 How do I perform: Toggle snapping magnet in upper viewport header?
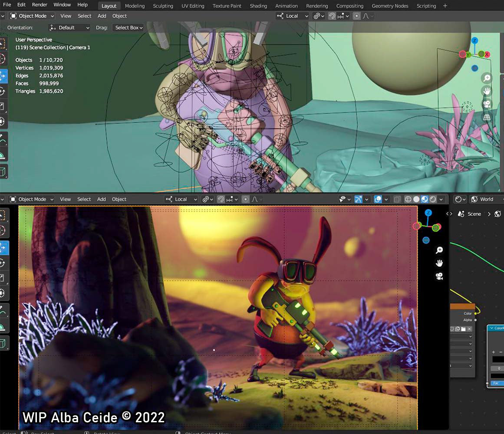click(x=332, y=16)
